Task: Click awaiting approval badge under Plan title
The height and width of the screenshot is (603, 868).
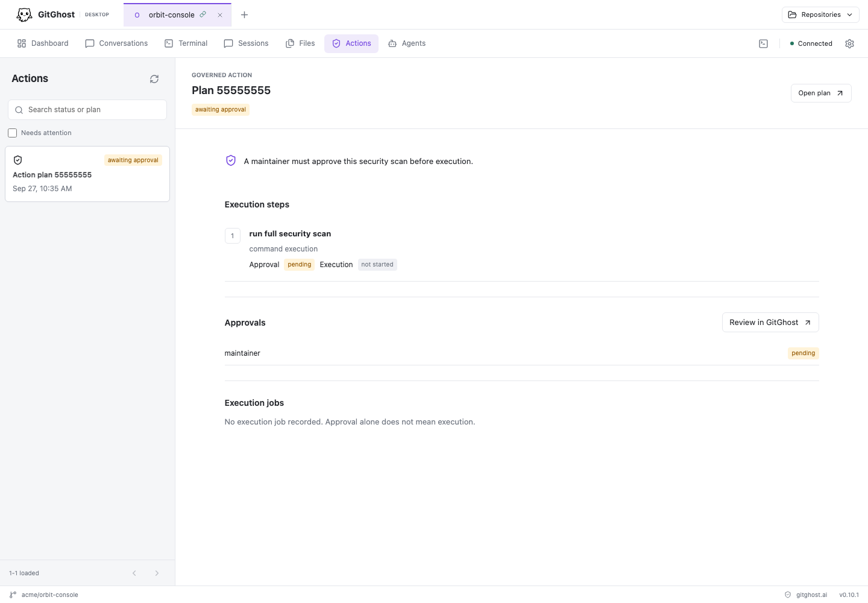Action: tap(221, 110)
